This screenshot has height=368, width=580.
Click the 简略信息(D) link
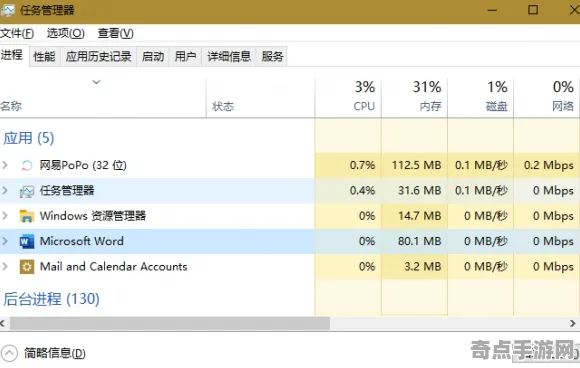[x=55, y=353]
